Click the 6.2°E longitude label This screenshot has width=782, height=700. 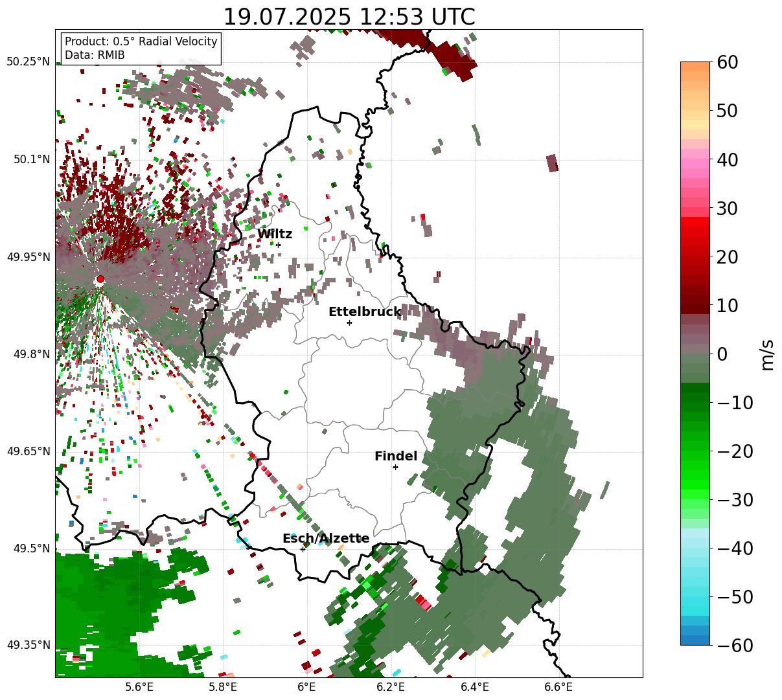(391, 687)
